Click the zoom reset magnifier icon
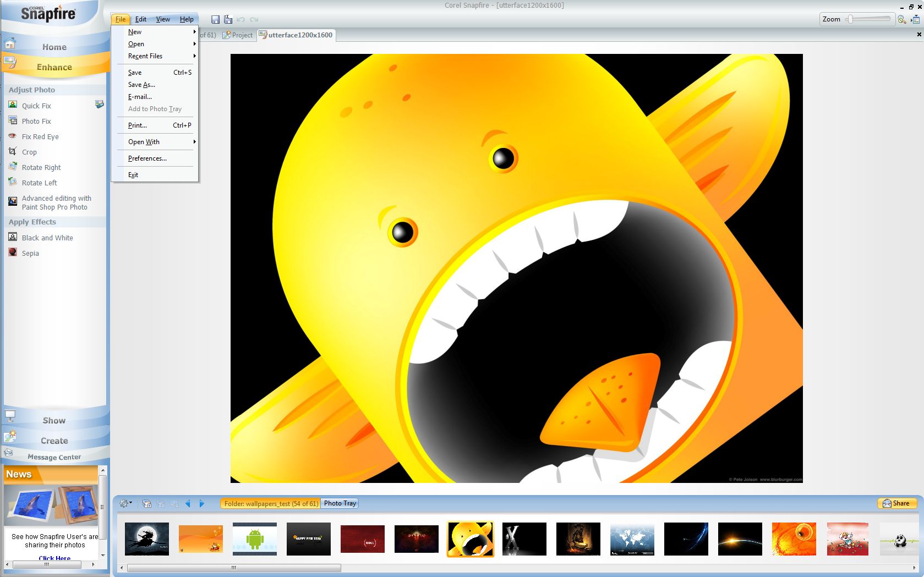Image resolution: width=924 pixels, height=577 pixels. 901,19
